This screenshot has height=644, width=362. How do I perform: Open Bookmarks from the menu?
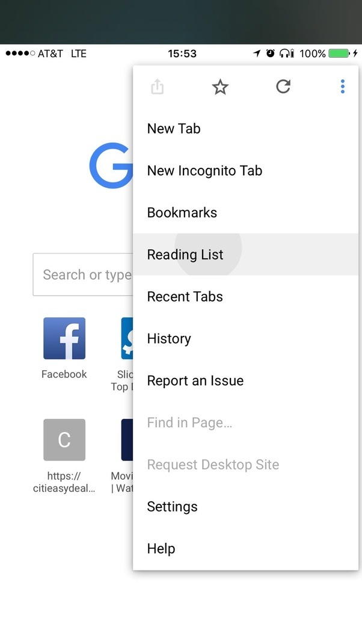tap(182, 212)
